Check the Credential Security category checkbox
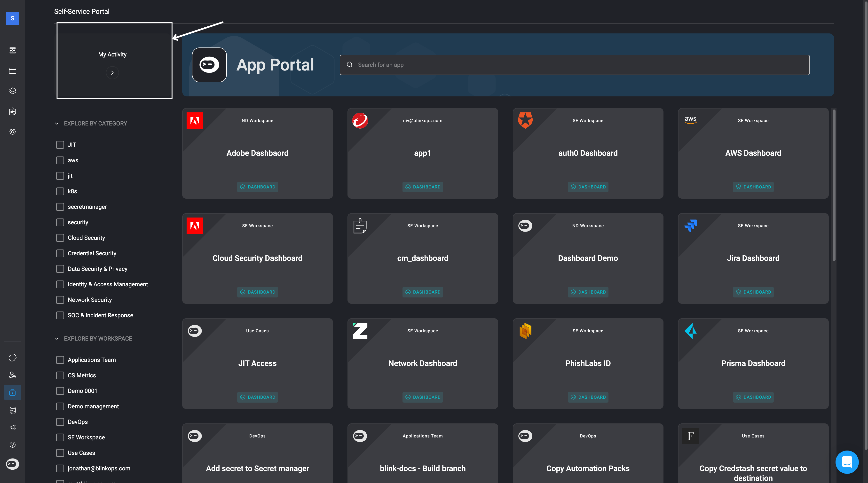Image resolution: width=868 pixels, height=483 pixels. pyautogui.click(x=60, y=253)
